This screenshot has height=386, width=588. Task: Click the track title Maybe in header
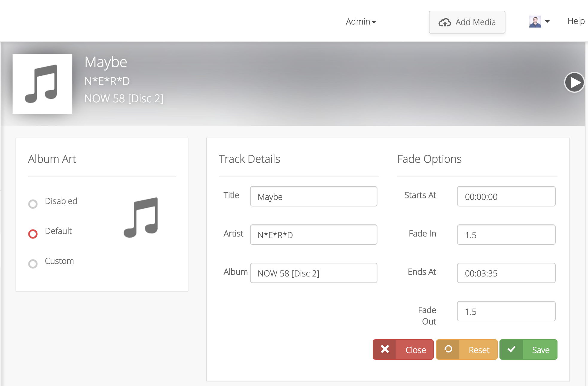pos(106,62)
